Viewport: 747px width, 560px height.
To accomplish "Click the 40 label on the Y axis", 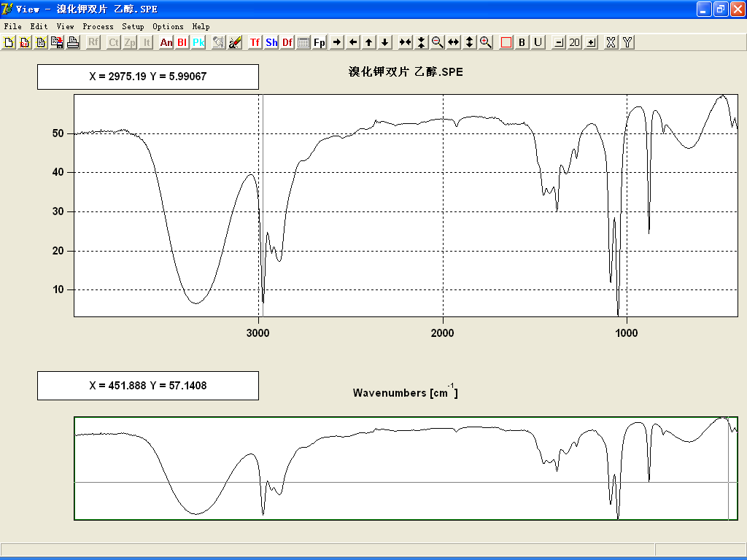I will pyautogui.click(x=58, y=172).
